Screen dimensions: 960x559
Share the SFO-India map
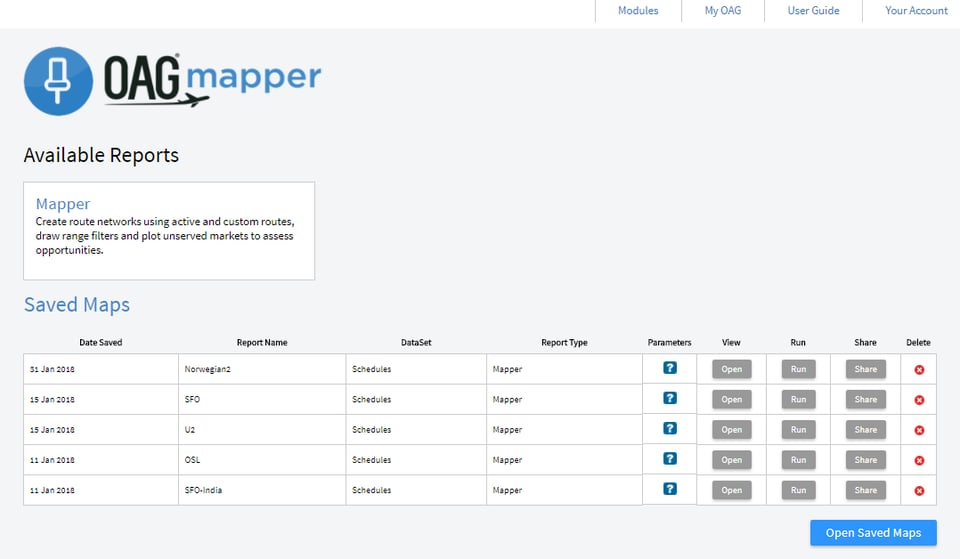866,490
